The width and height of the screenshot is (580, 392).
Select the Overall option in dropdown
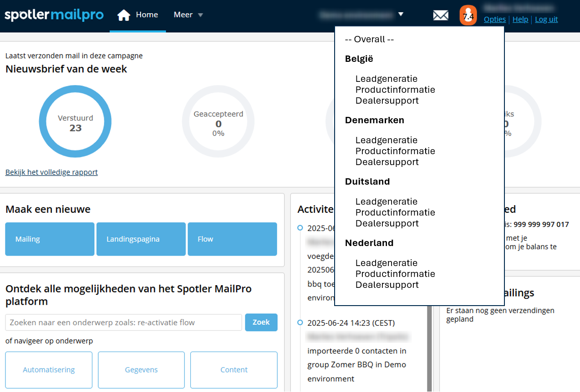(x=369, y=39)
